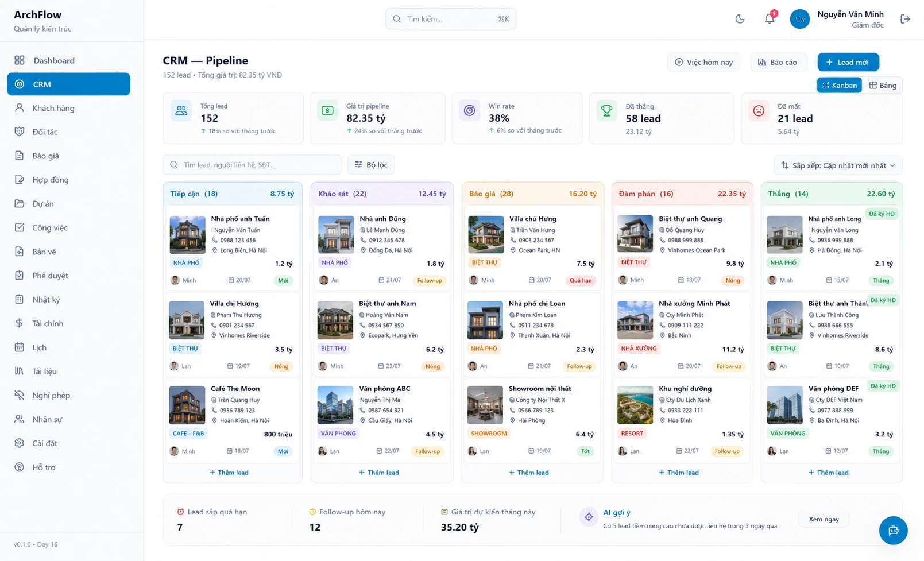Click Lead mới button
Viewport: 924px width, 561px height.
pos(848,62)
